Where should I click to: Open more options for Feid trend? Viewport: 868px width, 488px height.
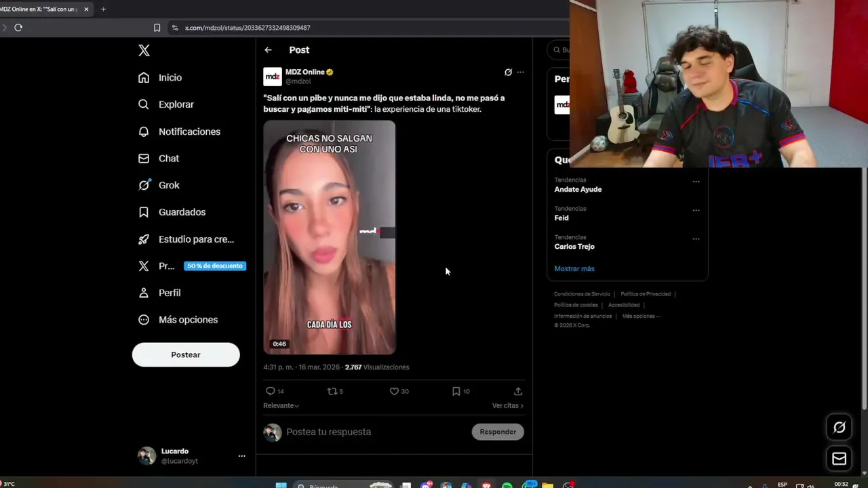pos(696,210)
